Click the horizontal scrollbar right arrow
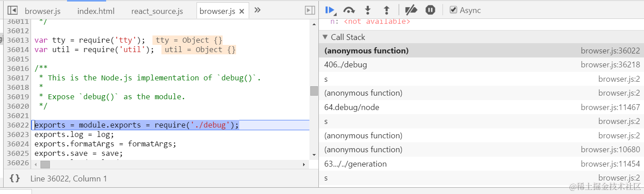 304,165
